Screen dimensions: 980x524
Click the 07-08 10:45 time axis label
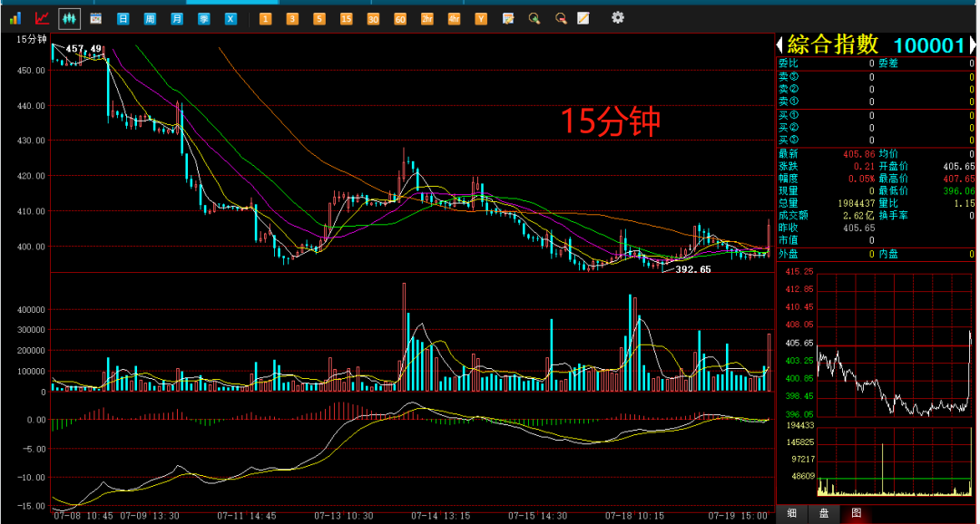coord(83,516)
